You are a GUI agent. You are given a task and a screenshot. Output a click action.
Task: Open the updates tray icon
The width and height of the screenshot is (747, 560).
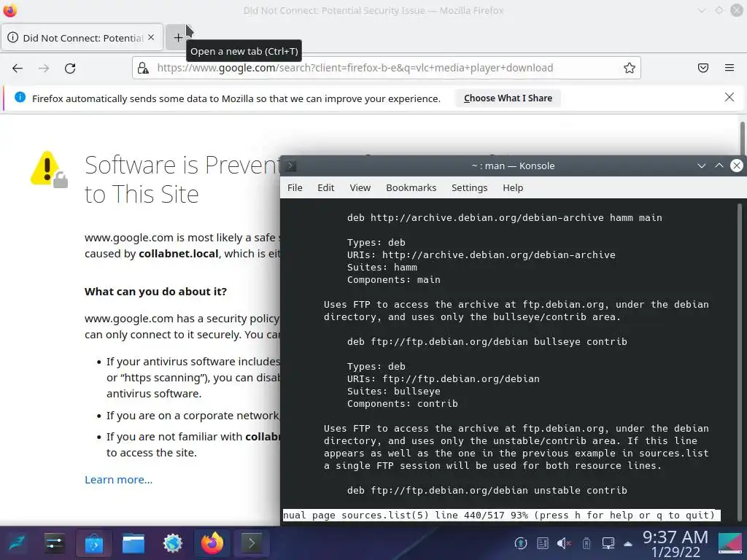521,543
